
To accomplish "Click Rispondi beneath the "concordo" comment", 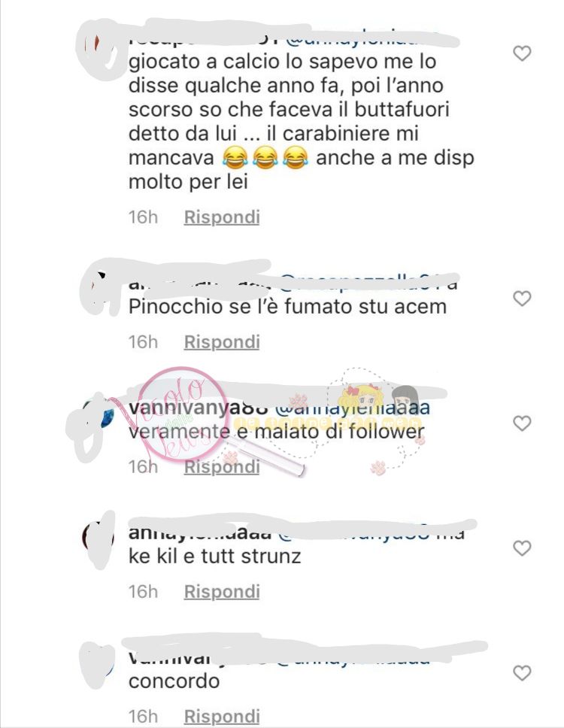I will pos(222,717).
